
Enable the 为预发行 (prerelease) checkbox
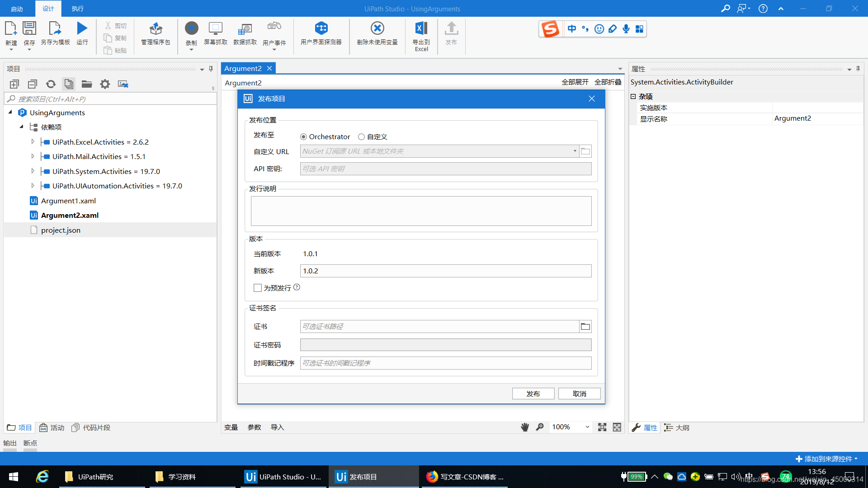click(258, 288)
